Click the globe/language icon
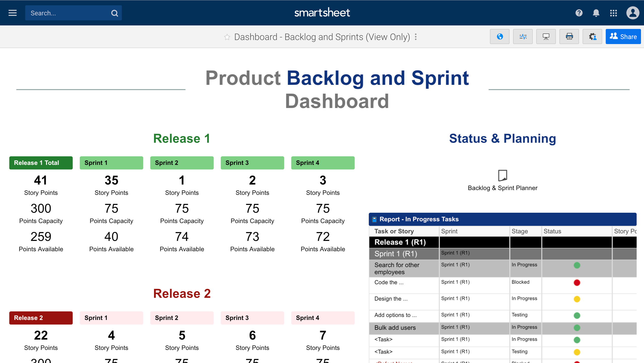The image size is (644, 363). click(500, 37)
